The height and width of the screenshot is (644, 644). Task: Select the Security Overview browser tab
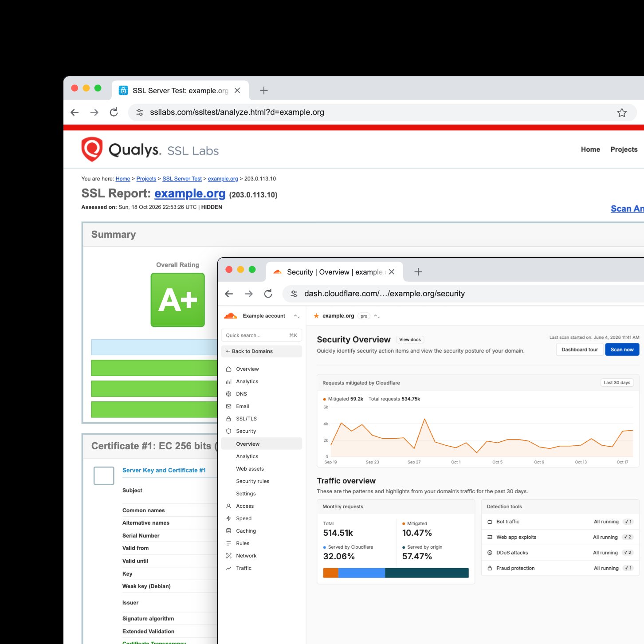334,272
